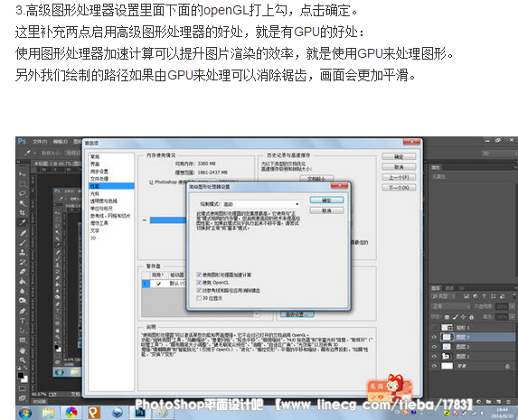Filter layers by adjustment layers icon
This screenshot has width=518, height=420.
pos(475,296)
